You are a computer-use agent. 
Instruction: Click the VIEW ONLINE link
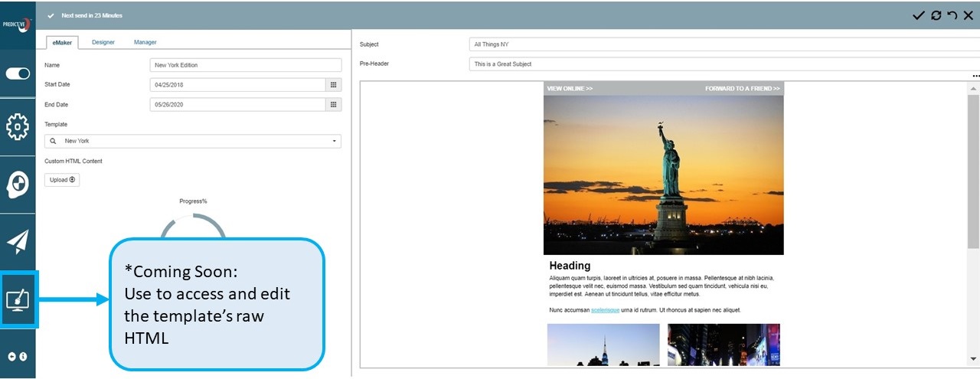(570, 89)
